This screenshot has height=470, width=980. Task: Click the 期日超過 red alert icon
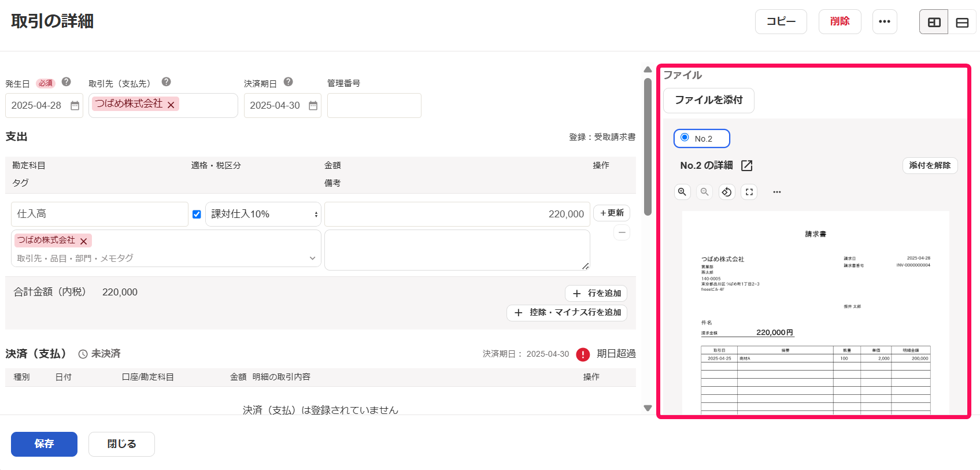(583, 354)
